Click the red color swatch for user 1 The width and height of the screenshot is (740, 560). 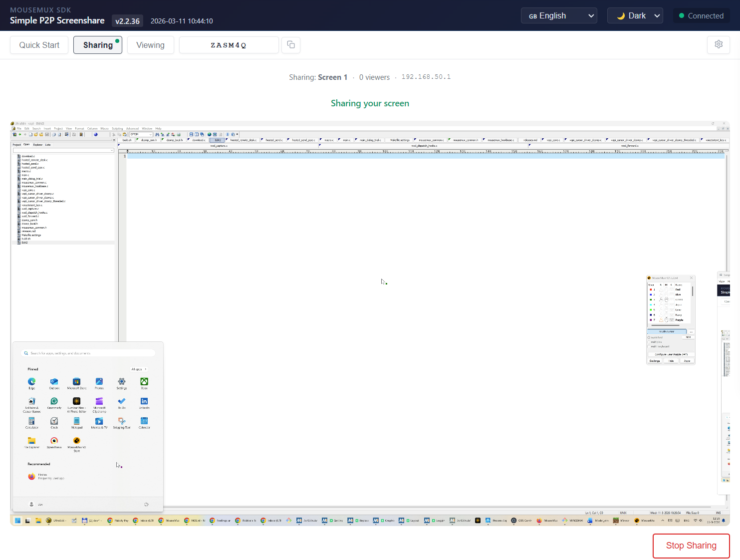651,289
